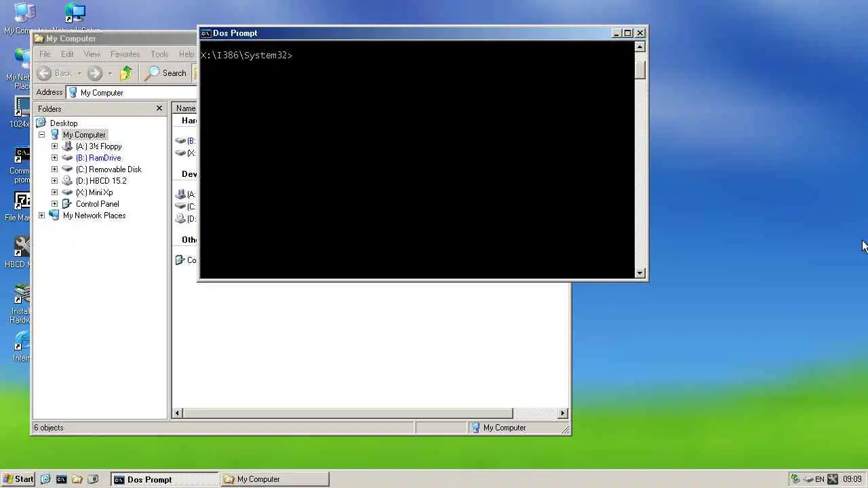The image size is (868, 488).
Task: Click the Address field showing My Computer
Action: [132, 93]
